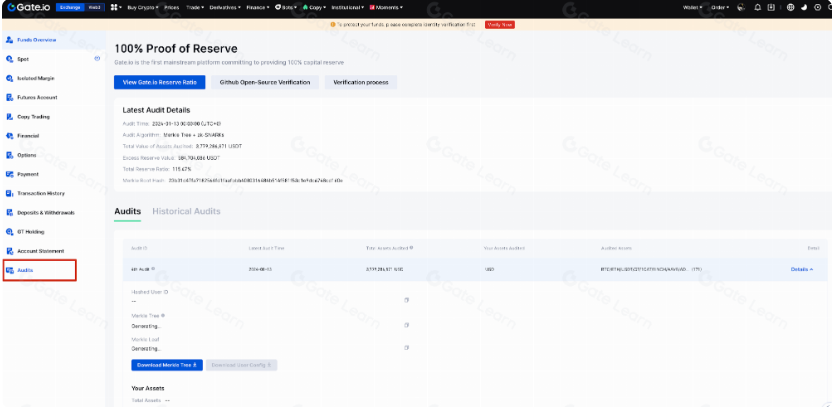The width and height of the screenshot is (832, 412).
Task: Open Transaction History in sidebar
Action: click(40, 193)
